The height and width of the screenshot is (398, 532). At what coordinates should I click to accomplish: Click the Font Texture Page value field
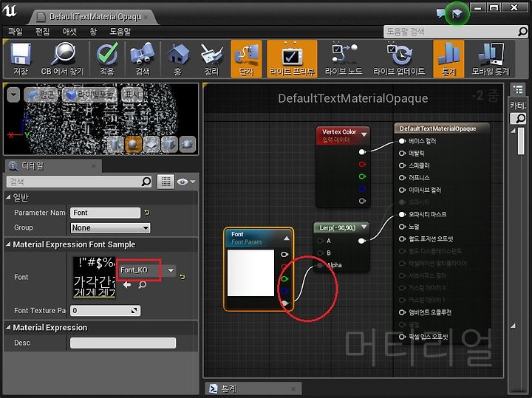(x=105, y=311)
